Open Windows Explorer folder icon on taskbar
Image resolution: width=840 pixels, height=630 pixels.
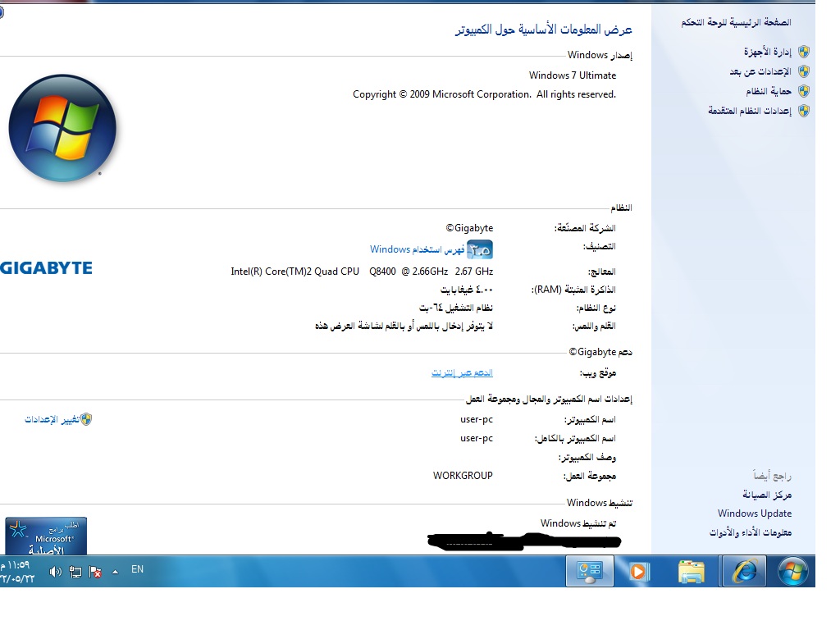[691, 572]
